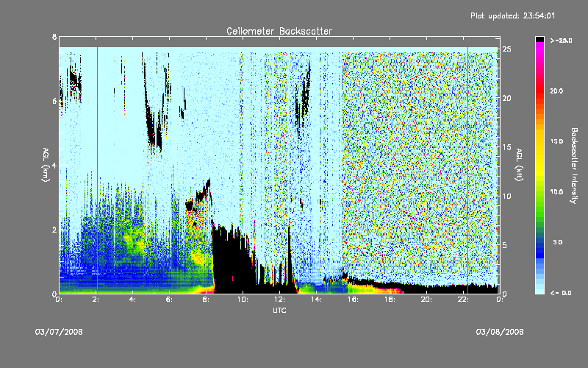
Task: Click the '4' km tick on left axis
Action: click(x=54, y=165)
